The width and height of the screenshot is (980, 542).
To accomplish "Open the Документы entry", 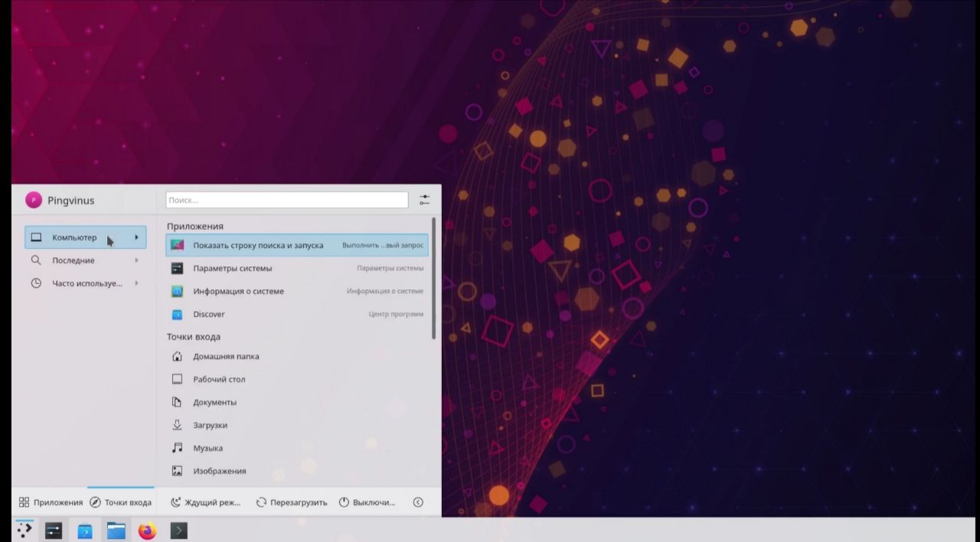I will coord(297,403).
